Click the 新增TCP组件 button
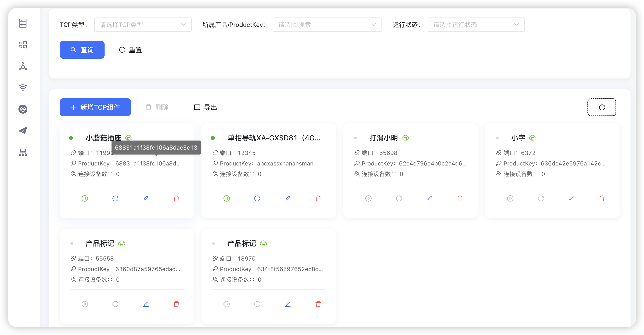The image size is (644, 335). click(95, 107)
